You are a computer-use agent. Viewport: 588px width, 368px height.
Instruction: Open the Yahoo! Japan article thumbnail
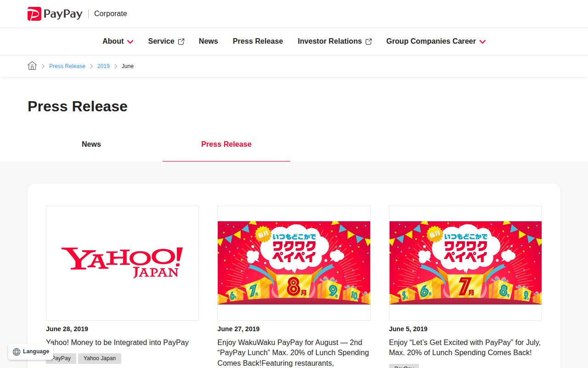click(x=122, y=263)
